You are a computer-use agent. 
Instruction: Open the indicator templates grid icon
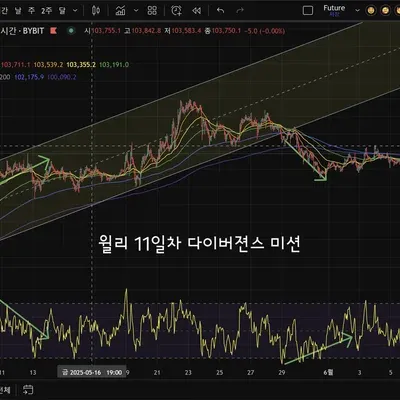point(152,11)
